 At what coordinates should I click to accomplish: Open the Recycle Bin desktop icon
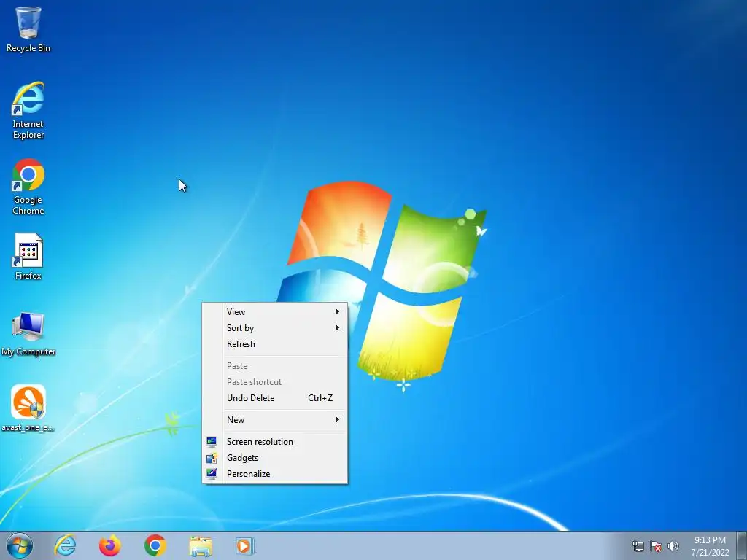pyautogui.click(x=28, y=29)
